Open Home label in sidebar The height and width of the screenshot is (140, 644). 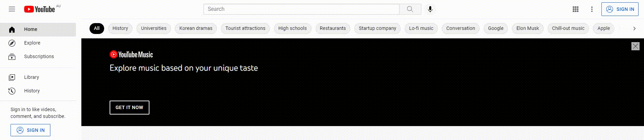[x=31, y=29]
